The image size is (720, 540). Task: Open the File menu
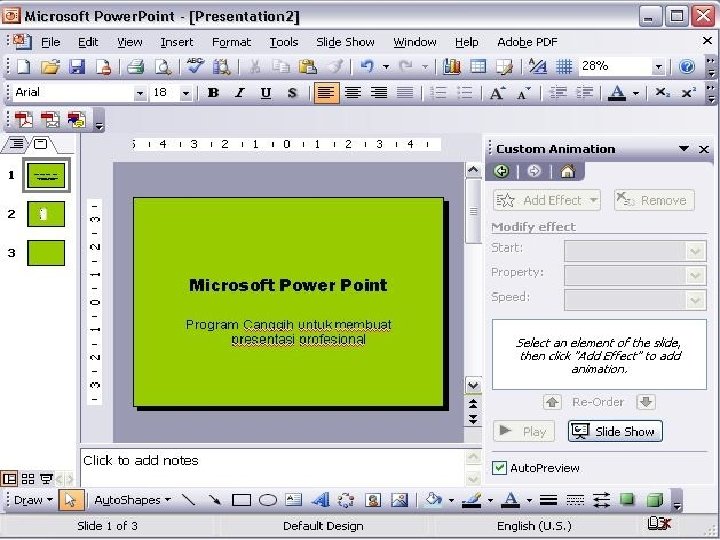tap(51, 42)
